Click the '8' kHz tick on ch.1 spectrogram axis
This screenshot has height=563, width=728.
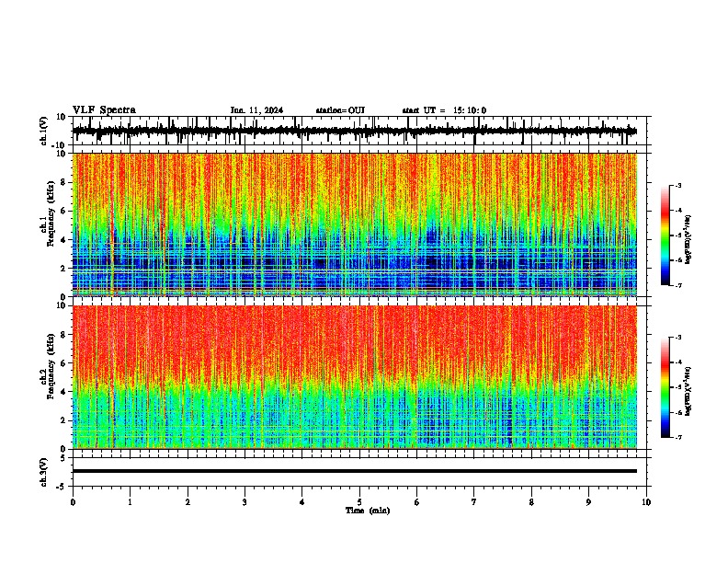tap(64, 182)
